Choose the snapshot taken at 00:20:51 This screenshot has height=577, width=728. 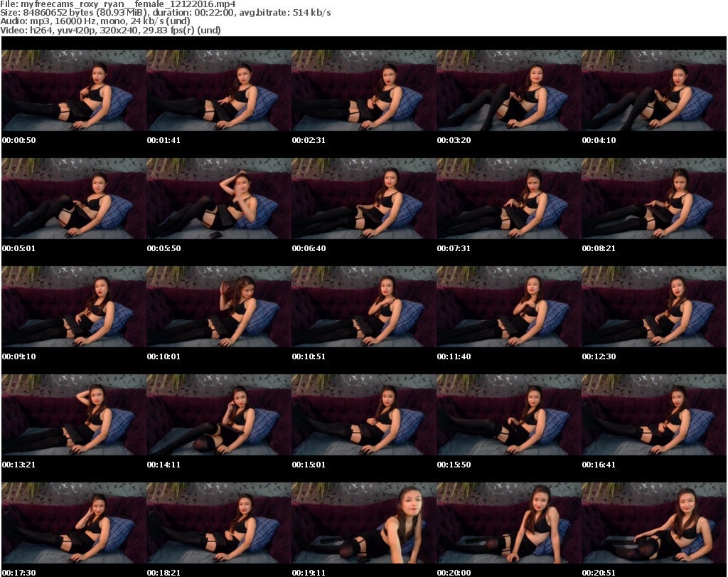[x=654, y=524]
